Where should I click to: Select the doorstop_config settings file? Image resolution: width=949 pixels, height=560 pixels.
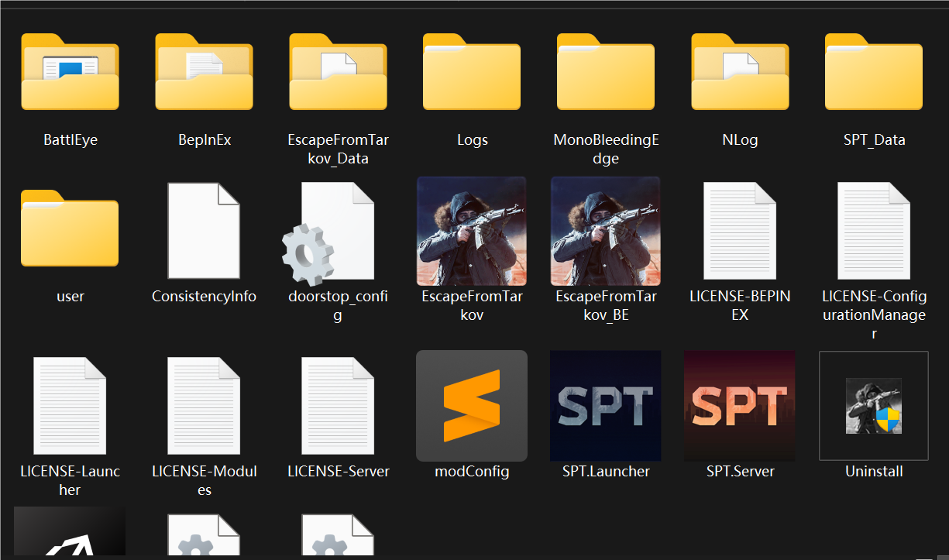click(338, 231)
